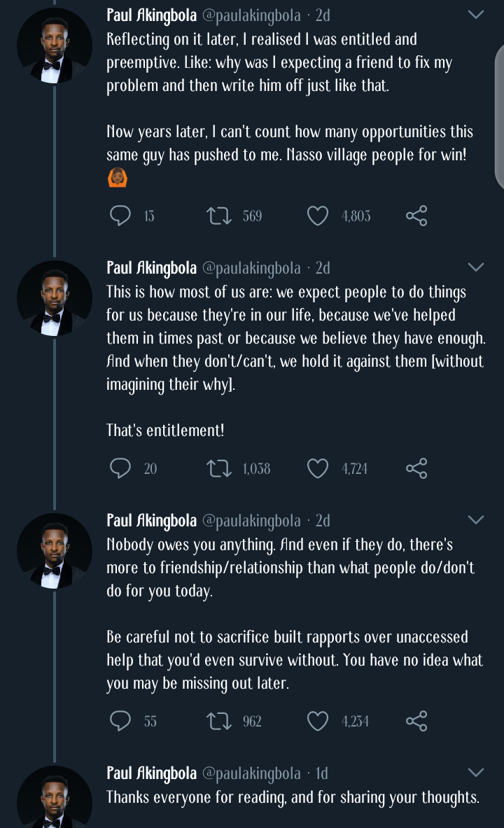Reply to the tweet with 55 replies
Screen dimensions: 504x828
[x=120, y=721]
